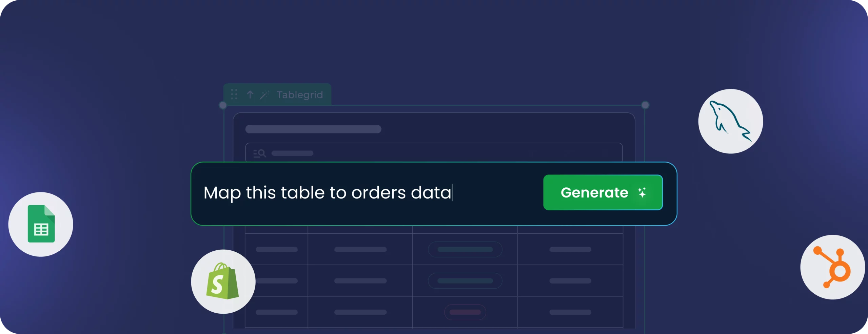The image size is (868, 334).
Task: Click the top-left corner resize handle
Action: point(223,105)
